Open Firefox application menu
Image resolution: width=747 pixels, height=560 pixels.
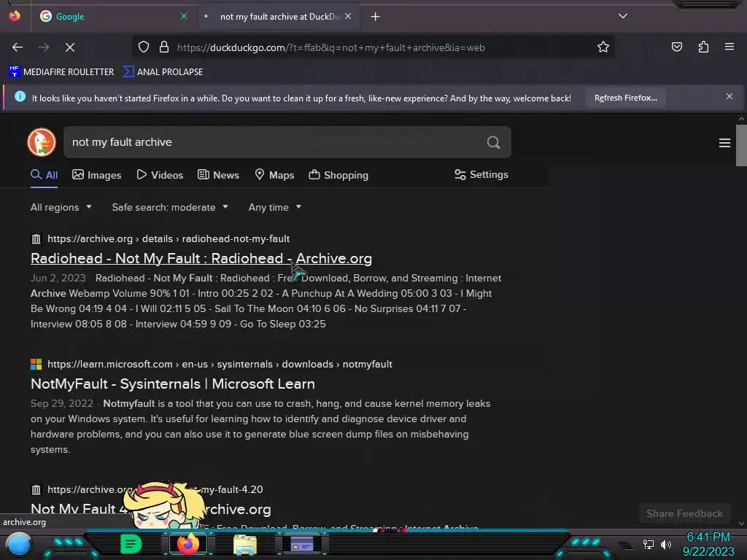tap(729, 47)
